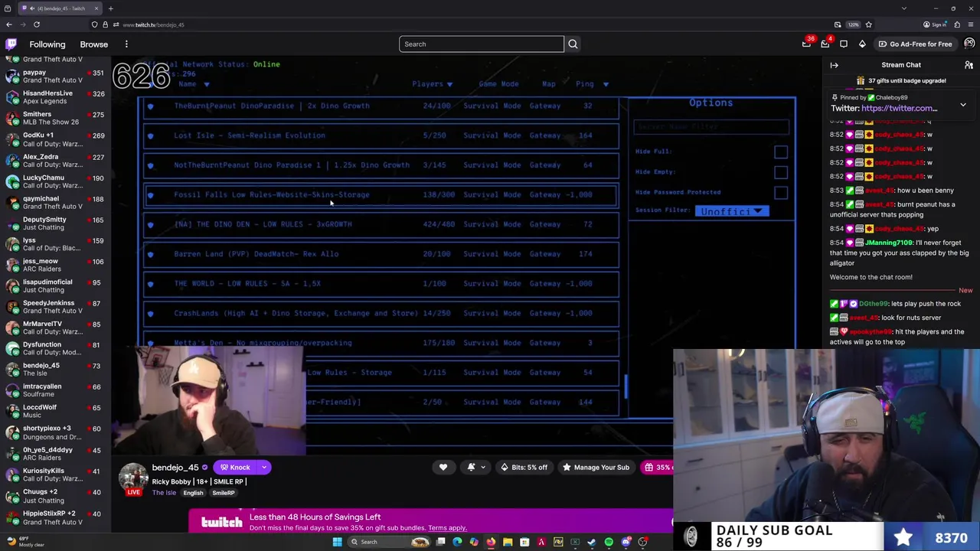The height and width of the screenshot is (551, 980).
Task: Open DeputySmitty channel in the sidebar
Action: pyautogui.click(x=55, y=223)
